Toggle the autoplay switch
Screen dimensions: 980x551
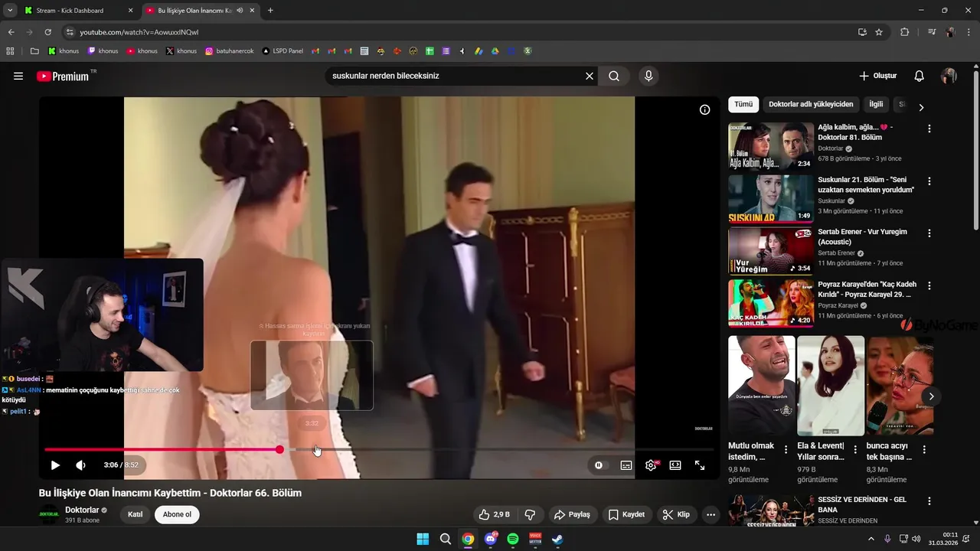[x=599, y=465]
